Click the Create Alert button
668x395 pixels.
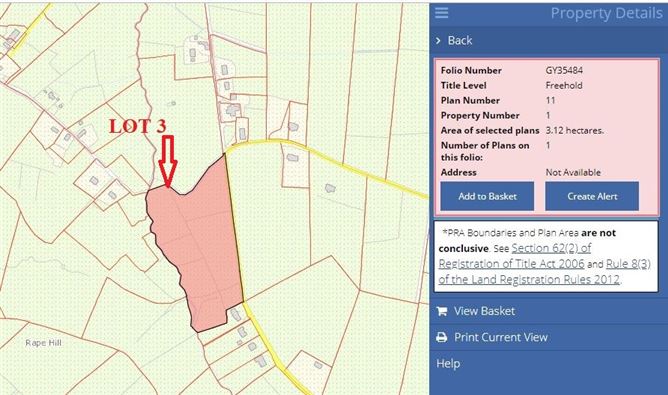point(592,196)
